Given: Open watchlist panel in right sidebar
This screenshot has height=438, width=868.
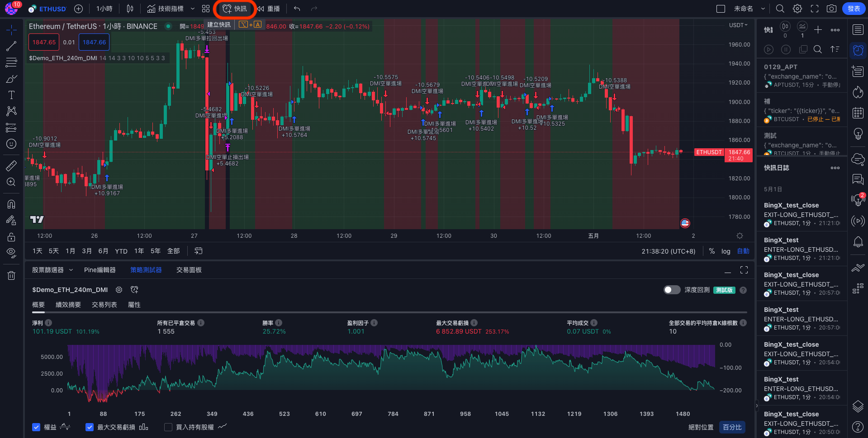Looking at the screenshot, I should 858,30.
